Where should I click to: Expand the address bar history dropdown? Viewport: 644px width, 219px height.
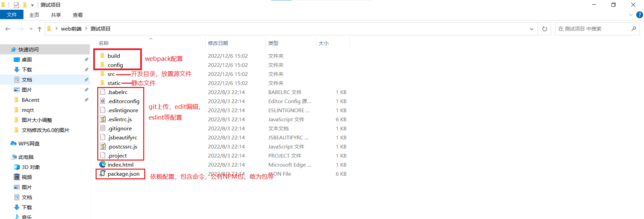[532, 29]
